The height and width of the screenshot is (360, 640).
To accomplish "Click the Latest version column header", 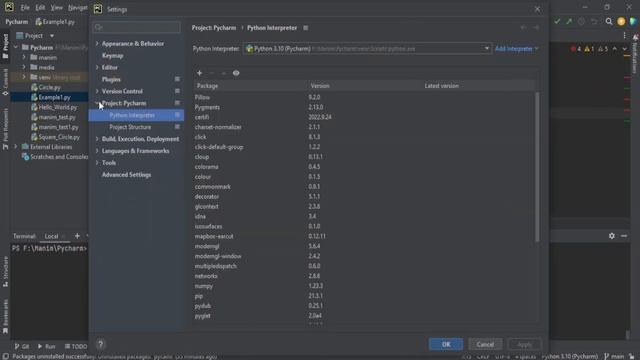I will coord(442,86).
